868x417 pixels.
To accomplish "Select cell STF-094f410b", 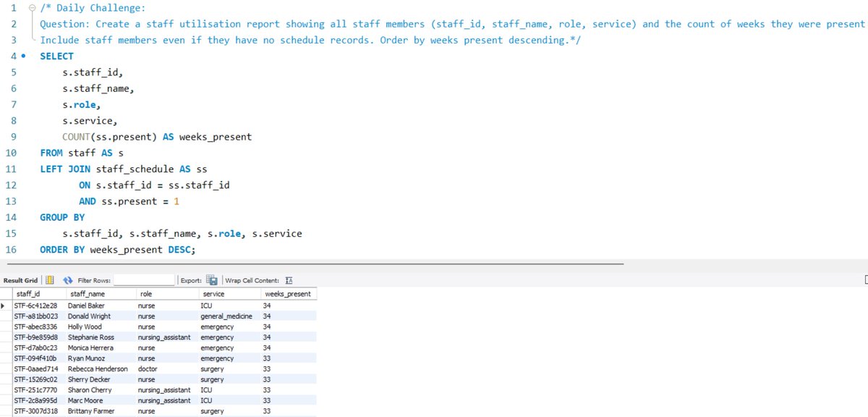I will (39, 358).
